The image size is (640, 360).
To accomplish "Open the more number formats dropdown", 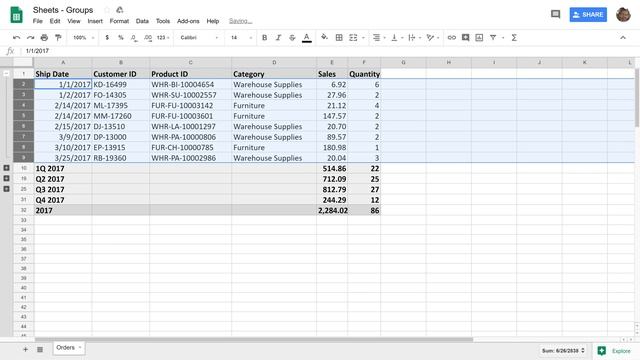I will (163, 38).
